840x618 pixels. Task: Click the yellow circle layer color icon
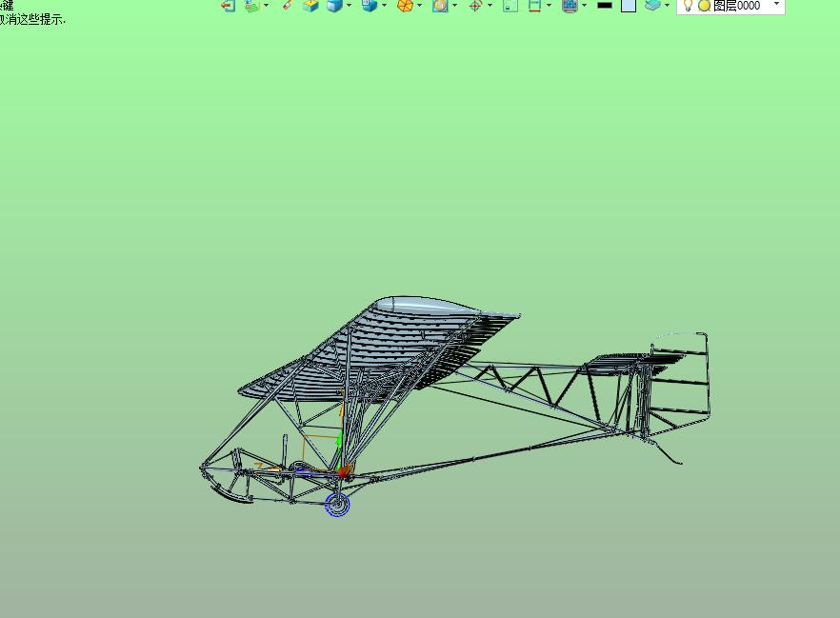[705, 6]
